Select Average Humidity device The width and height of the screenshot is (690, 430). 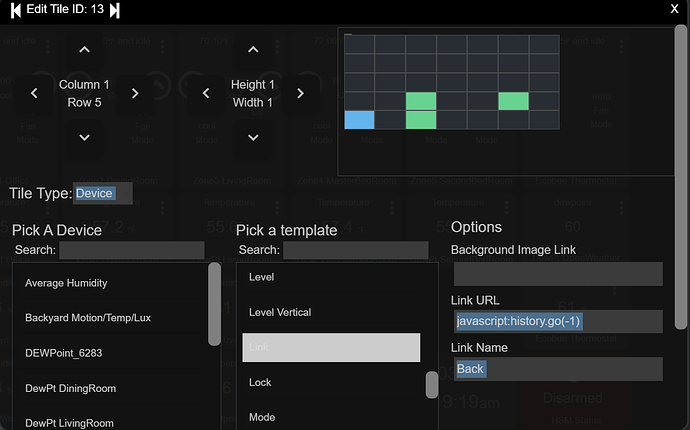click(x=66, y=283)
